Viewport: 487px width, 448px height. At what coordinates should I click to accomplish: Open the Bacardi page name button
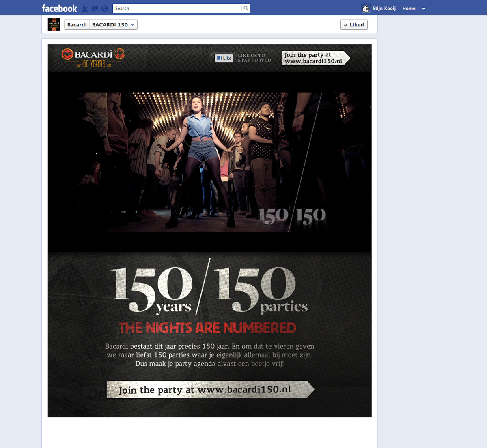(x=77, y=25)
